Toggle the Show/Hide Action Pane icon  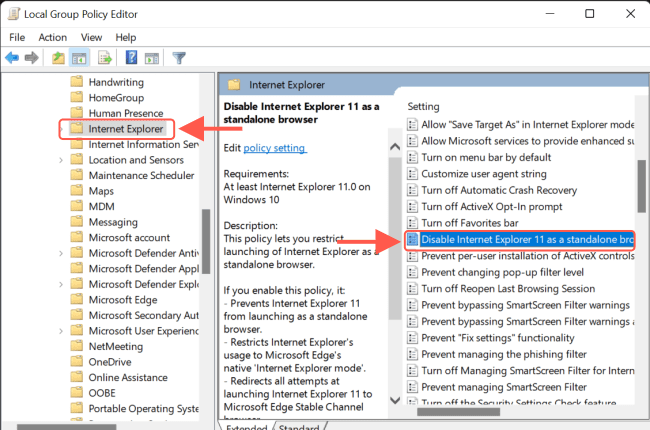click(x=151, y=58)
